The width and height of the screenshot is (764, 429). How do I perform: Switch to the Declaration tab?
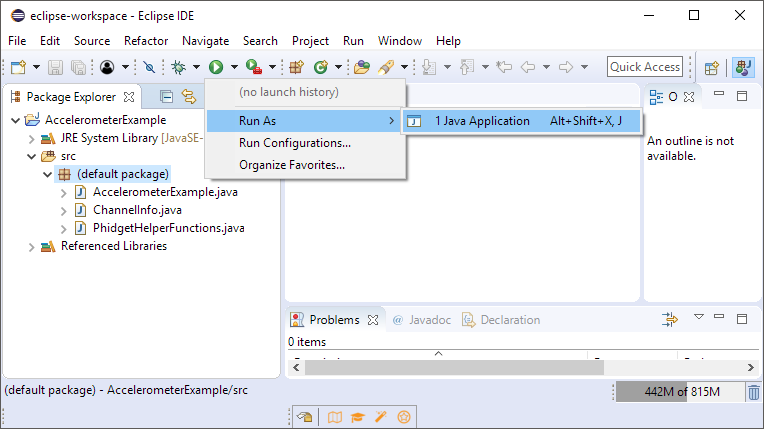point(501,320)
